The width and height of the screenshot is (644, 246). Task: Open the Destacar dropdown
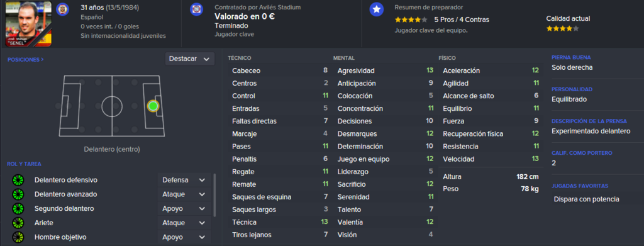[190, 59]
